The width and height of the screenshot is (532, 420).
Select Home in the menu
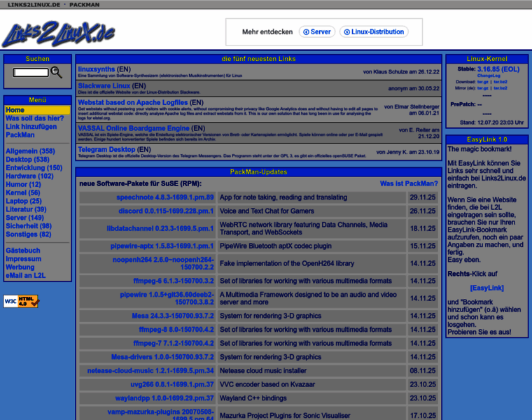coord(15,110)
